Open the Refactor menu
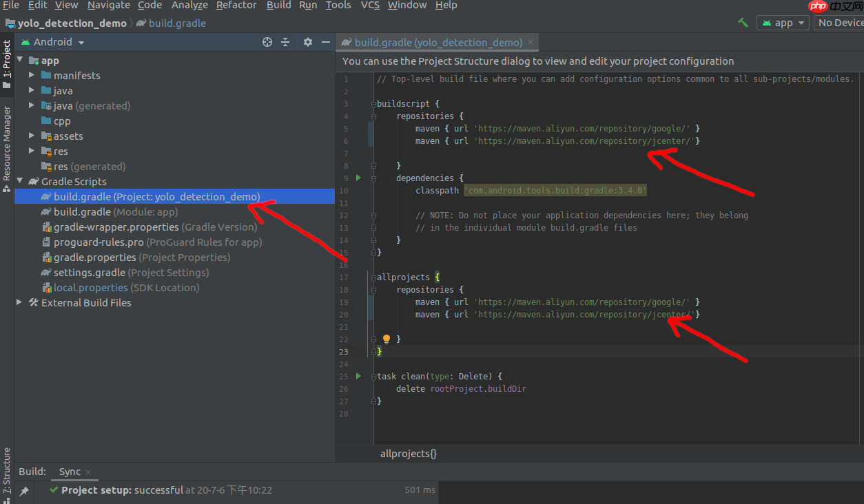Image resolution: width=864 pixels, height=504 pixels. (x=236, y=6)
